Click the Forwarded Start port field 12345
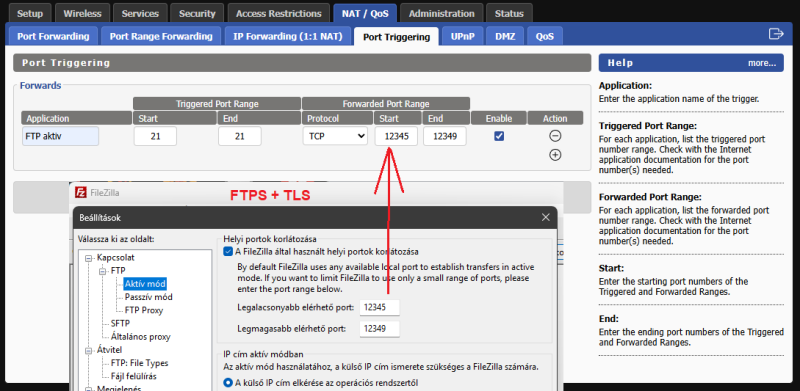The width and height of the screenshot is (800, 391). point(396,136)
